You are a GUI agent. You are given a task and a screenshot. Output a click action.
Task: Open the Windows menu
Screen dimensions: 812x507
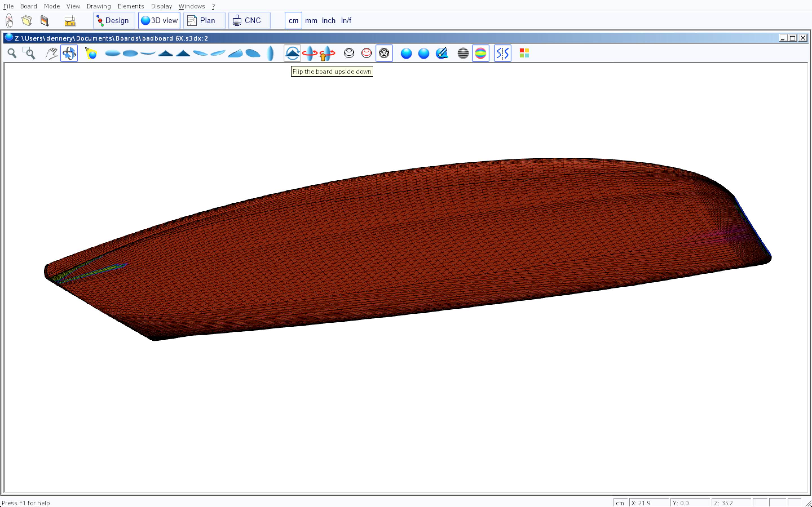click(x=192, y=6)
